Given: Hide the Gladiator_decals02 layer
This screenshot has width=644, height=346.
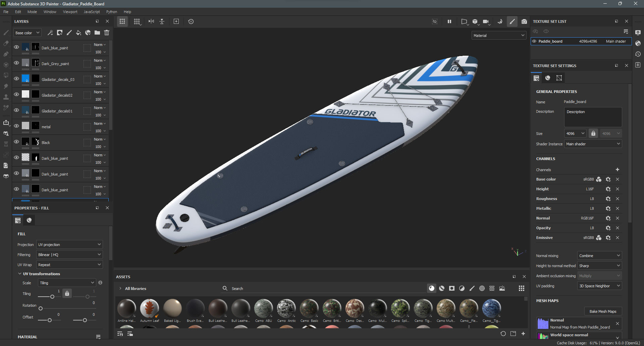Looking at the screenshot, I should click(16, 94).
